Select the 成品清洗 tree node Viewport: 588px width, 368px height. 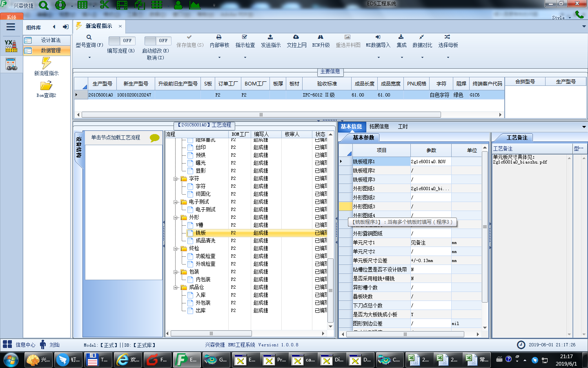tap(205, 240)
